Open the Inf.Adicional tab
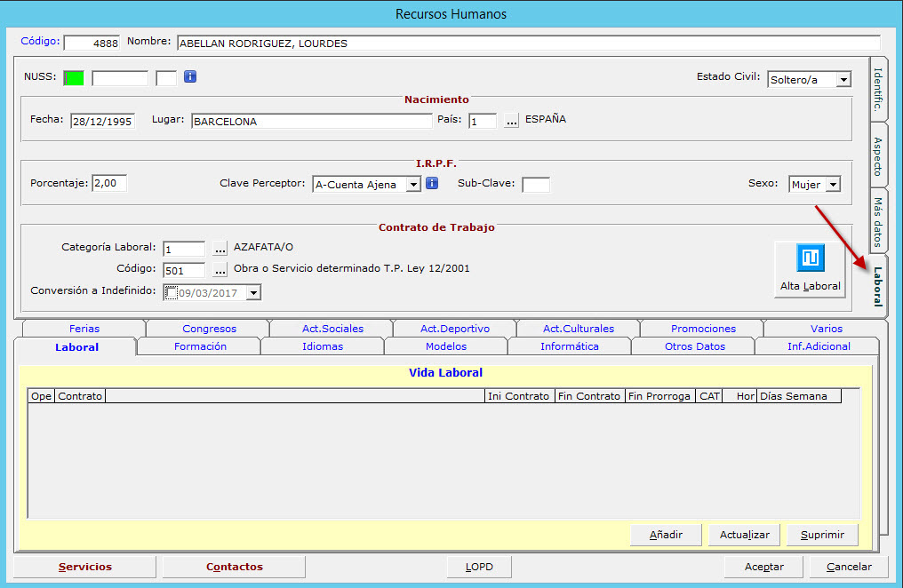The height and width of the screenshot is (588, 903). (819, 346)
